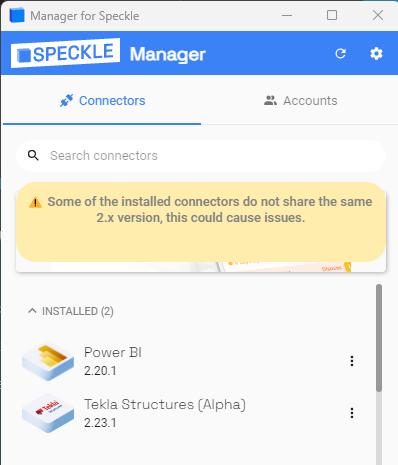
Task: Click the Speckle logo in the header
Action: coord(65,53)
